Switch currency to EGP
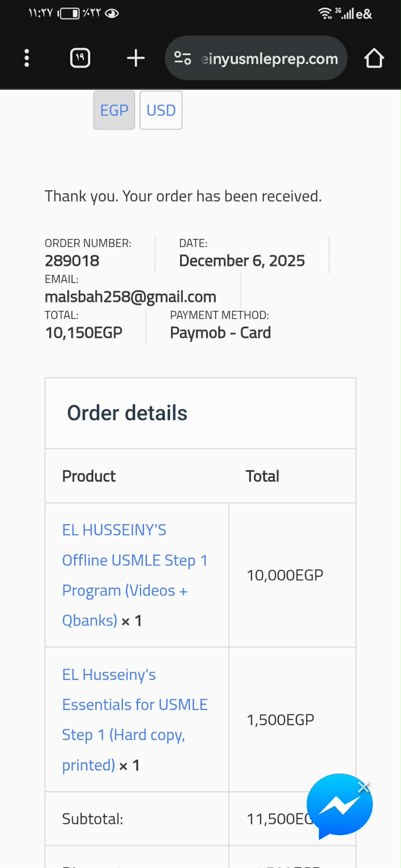The image size is (401, 868). (114, 110)
